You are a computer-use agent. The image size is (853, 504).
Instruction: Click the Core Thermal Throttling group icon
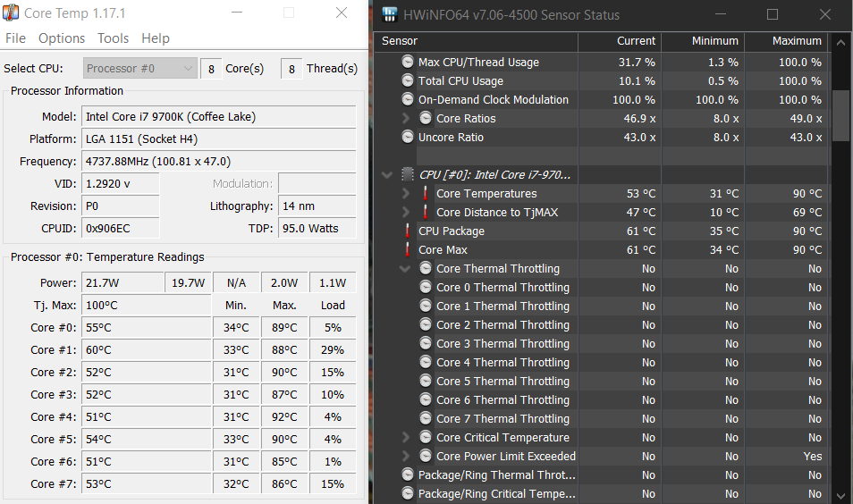(x=426, y=269)
